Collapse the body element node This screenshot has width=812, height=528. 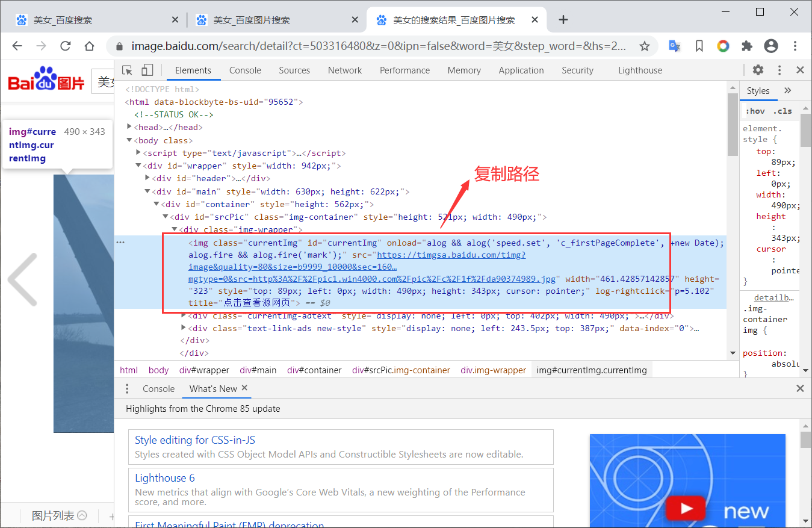point(129,140)
